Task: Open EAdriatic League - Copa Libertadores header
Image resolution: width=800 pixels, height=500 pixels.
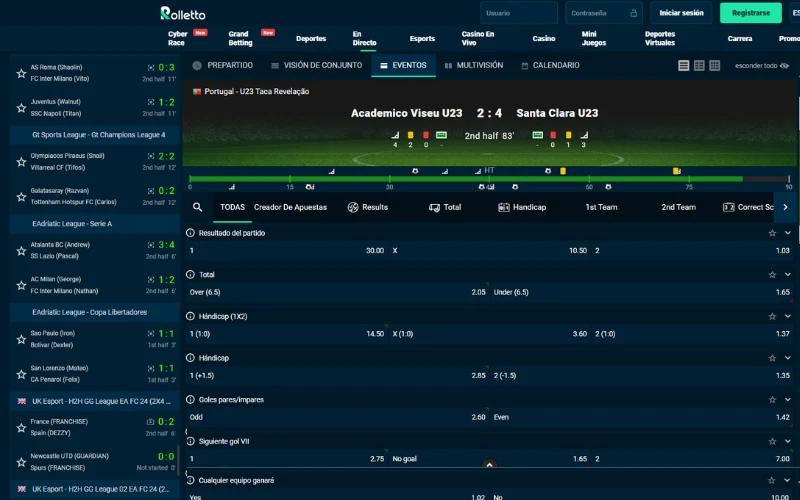Action: (95, 312)
